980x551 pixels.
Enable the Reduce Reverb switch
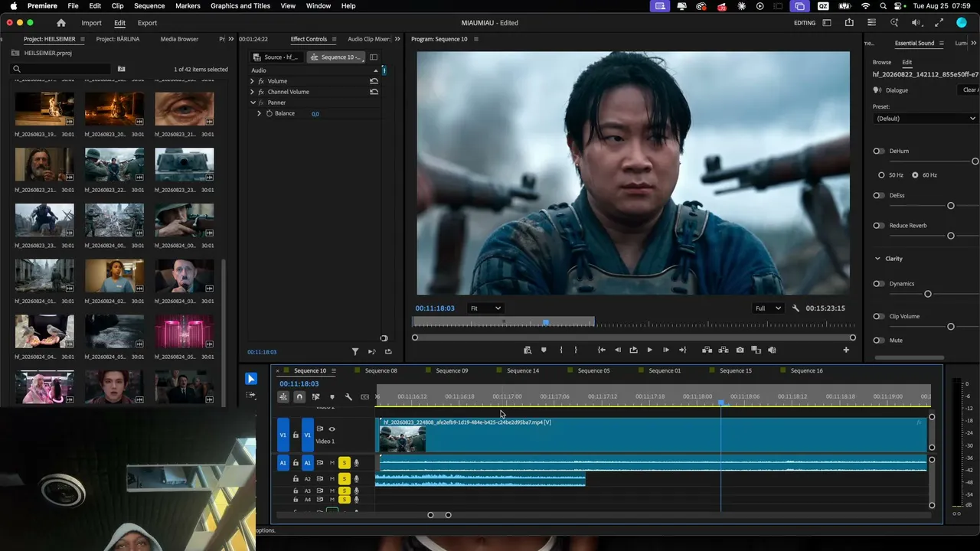click(879, 226)
